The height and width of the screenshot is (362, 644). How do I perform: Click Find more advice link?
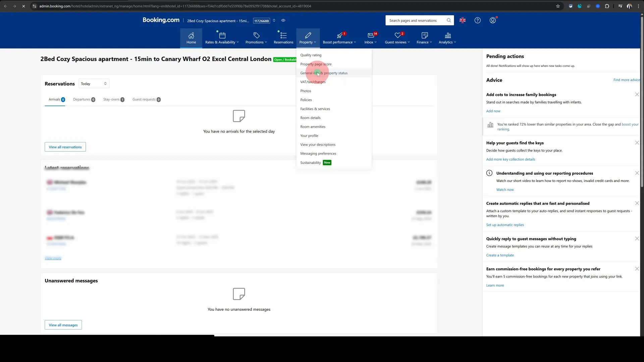tap(627, 80)
